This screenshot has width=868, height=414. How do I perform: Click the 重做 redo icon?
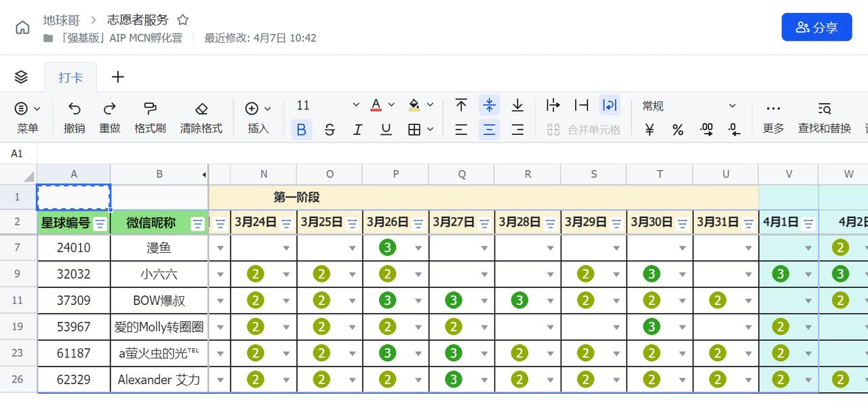point(109,108)
